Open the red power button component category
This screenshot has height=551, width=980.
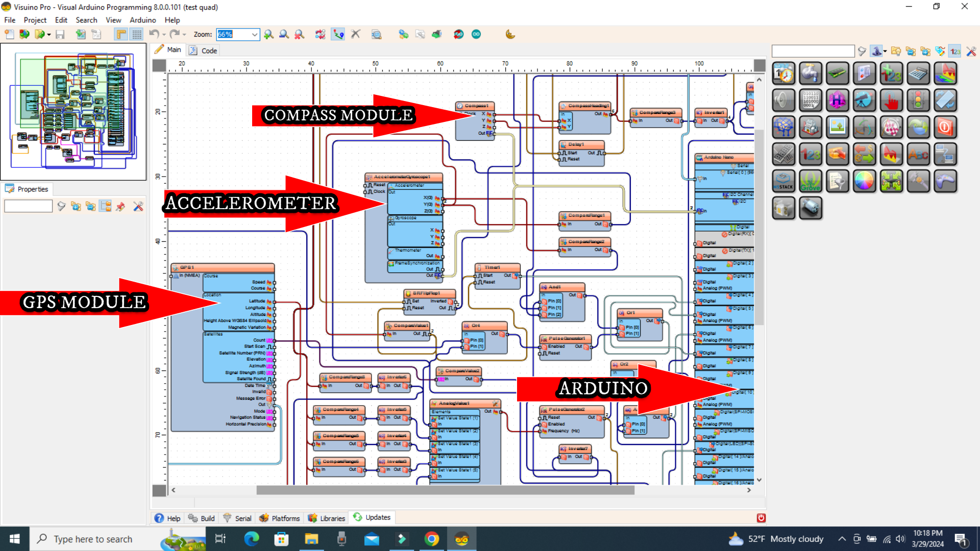[x=945, y=128]
